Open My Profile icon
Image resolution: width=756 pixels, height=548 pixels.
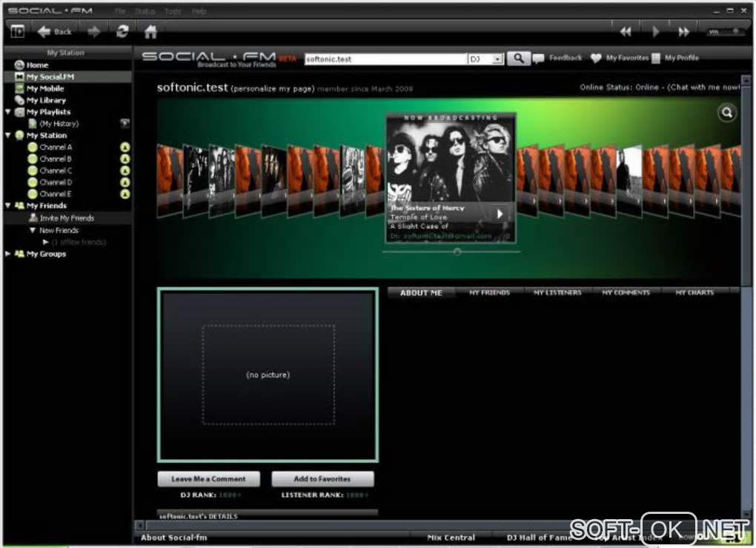(x=656, y=59)
